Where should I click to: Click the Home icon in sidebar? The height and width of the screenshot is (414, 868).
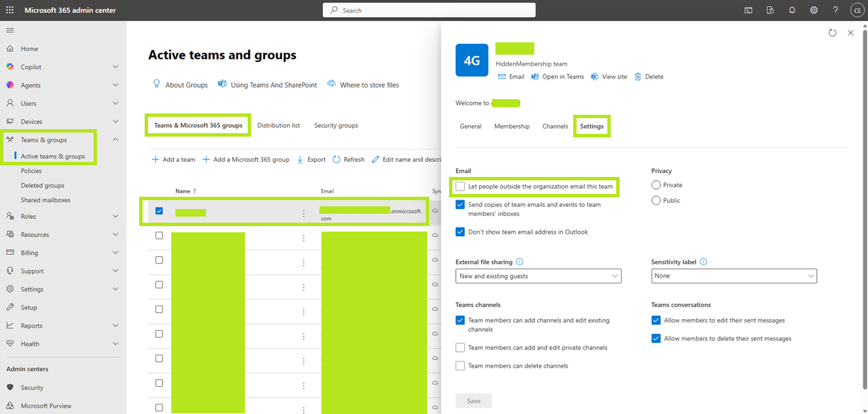(x=10, y=49)
